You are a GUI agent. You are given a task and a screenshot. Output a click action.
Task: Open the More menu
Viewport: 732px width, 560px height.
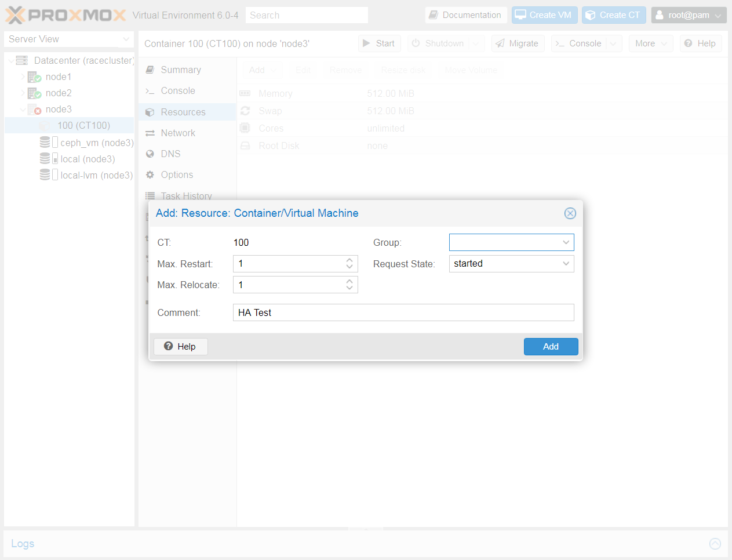pyautogui.click(x=651, y=43)
